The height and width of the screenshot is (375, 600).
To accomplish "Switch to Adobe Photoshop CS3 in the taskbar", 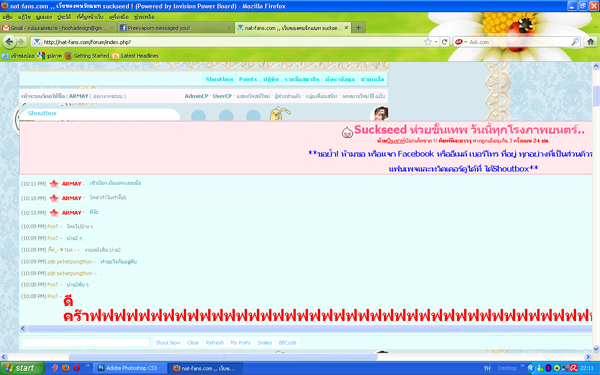I will click(x=129, y=368).
